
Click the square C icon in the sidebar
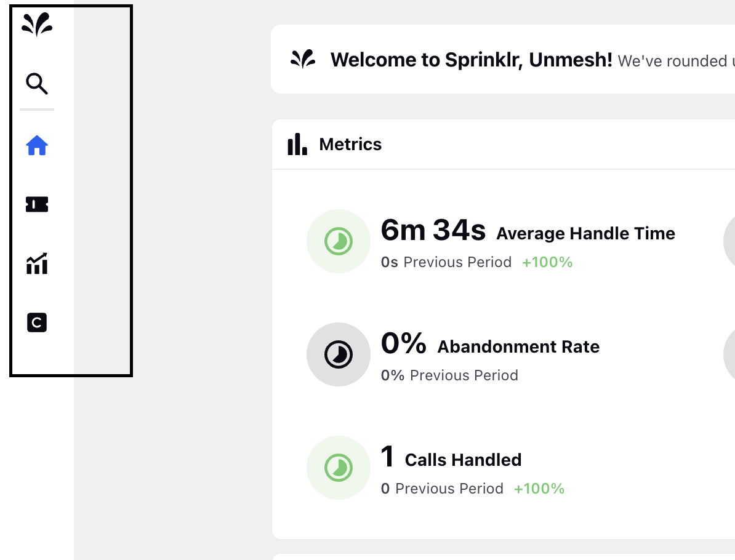[37, 322]
